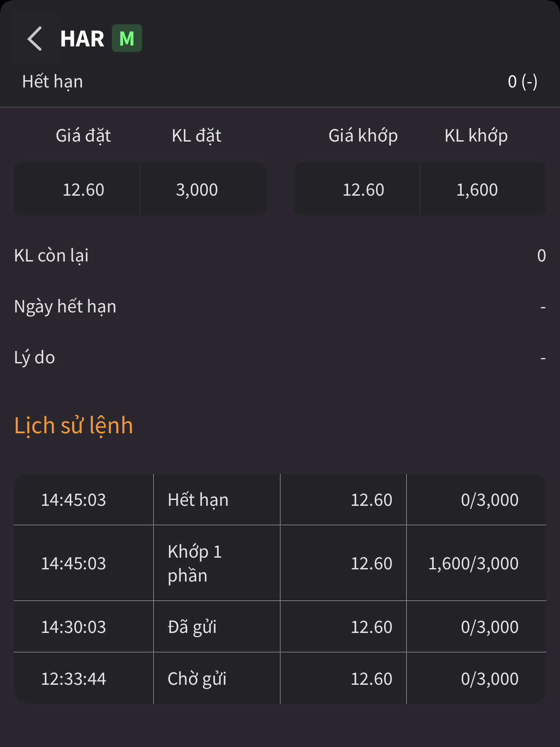
Task: Tap the Ngày hết hạn row
Action: click(280, 307)
